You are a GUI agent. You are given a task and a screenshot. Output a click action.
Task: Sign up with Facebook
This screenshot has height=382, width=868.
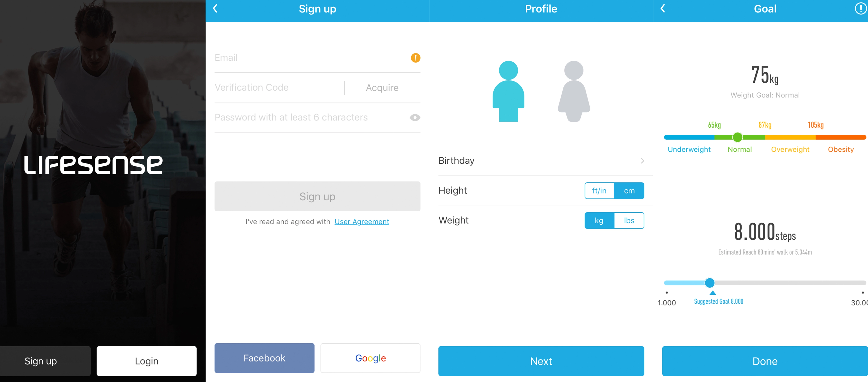click(264, 358)
